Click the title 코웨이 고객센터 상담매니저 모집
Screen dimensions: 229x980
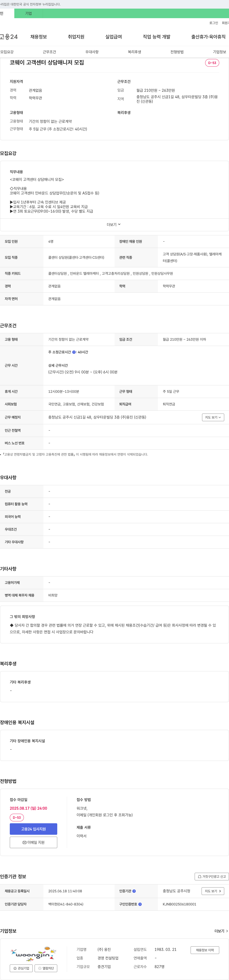click(x=47, y=62)
